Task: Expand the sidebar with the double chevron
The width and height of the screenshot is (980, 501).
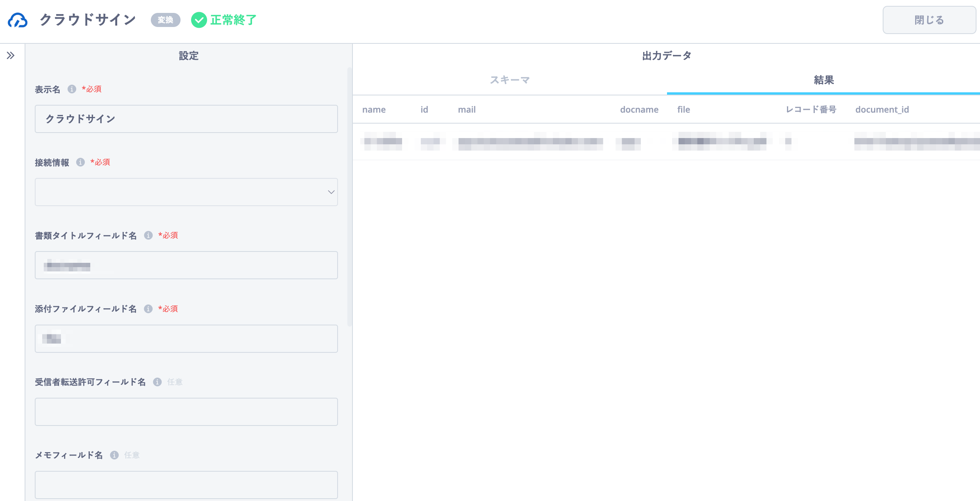Action: coord(11,56)
